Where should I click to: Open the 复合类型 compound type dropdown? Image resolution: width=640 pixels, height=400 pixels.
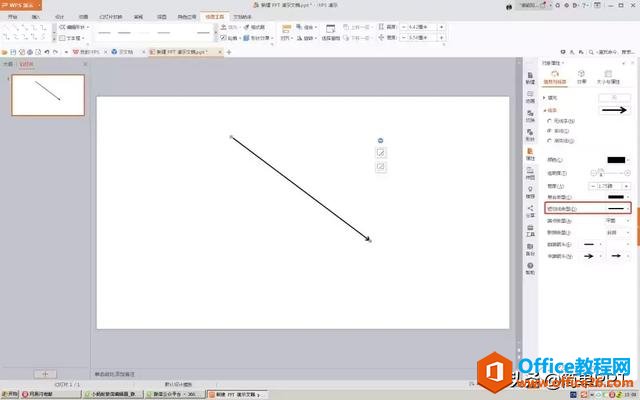point(618,197)
